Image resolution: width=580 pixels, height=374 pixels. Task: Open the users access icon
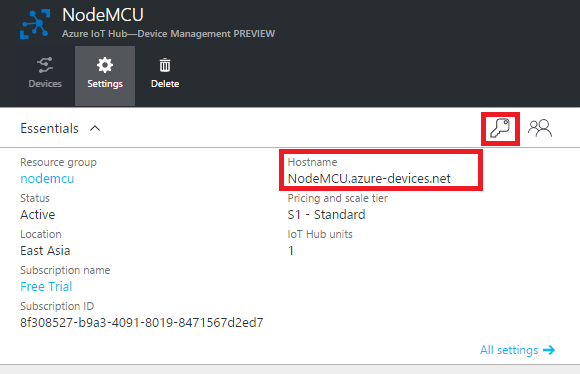[x=540, y=128]
